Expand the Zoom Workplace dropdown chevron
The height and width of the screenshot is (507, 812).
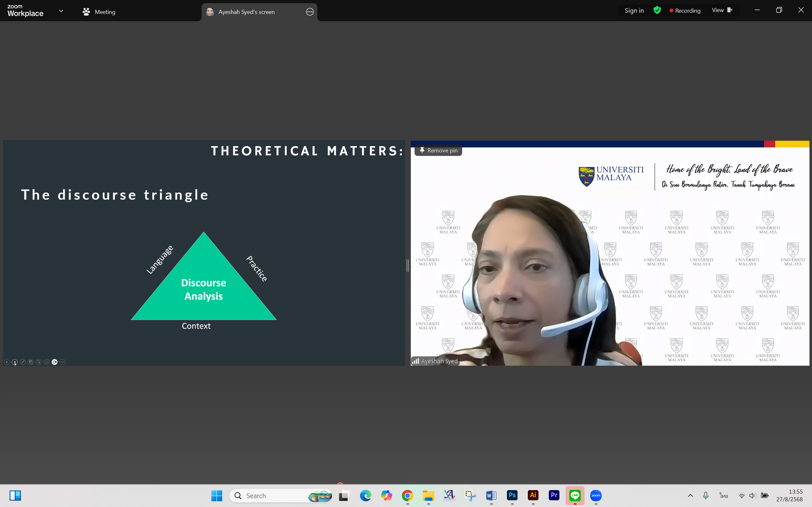click(61, 11)
